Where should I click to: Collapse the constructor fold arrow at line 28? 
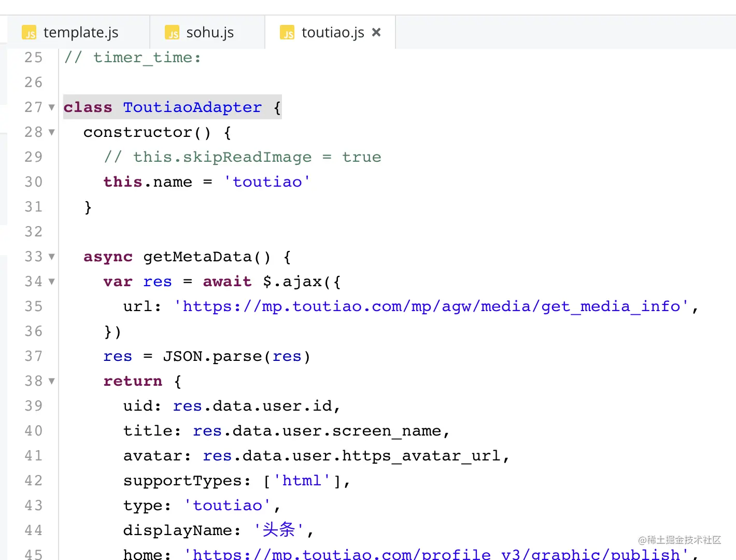pos(51,132)
